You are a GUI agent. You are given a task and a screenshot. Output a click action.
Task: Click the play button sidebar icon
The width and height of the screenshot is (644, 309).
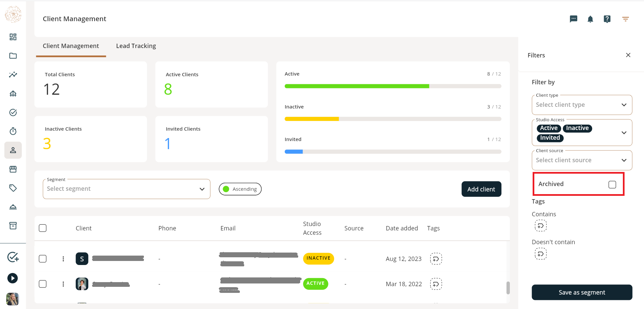13,278
